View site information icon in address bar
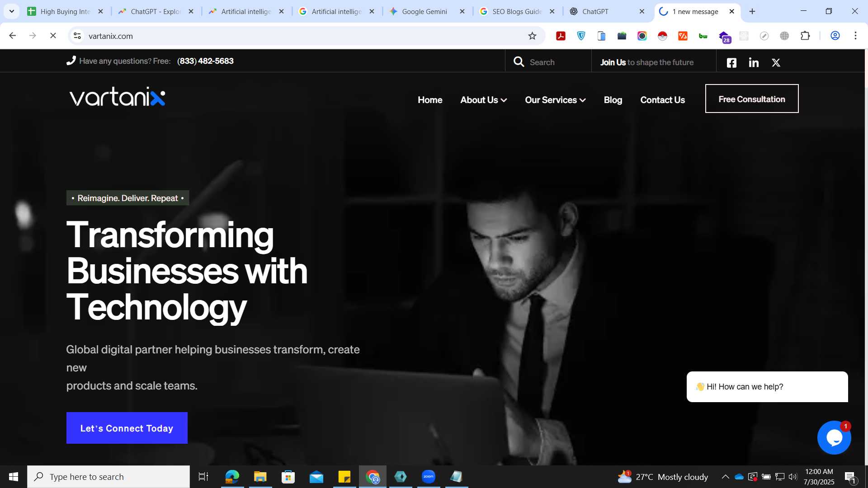Image resolution: width=868 pixels, height=488 pixels. coord(77,36)
